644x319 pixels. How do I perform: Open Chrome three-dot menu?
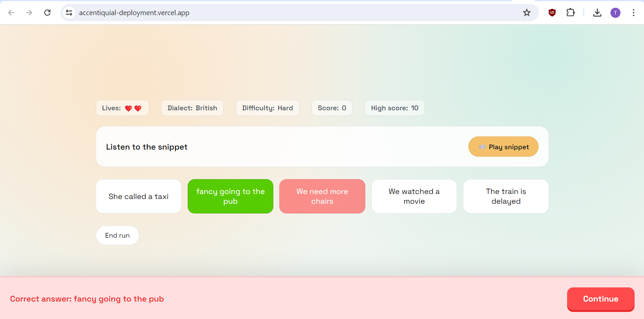pos(633,13)
